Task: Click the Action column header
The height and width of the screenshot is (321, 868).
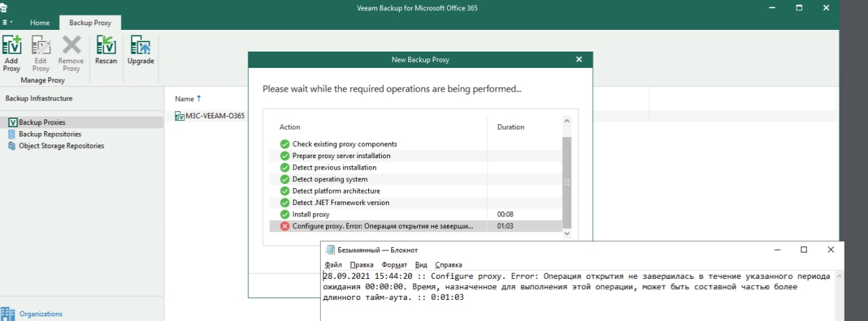Action: coord(290,127)
